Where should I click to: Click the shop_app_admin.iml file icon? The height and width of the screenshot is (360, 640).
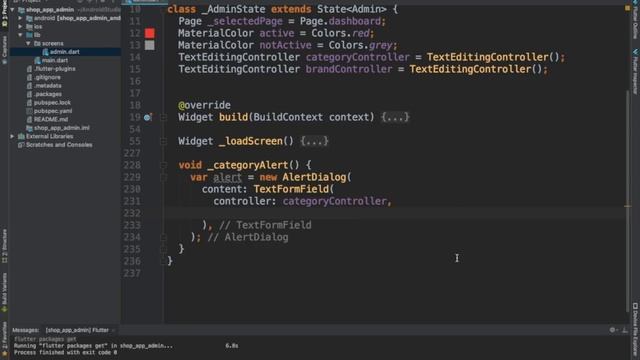click(29, 128)
